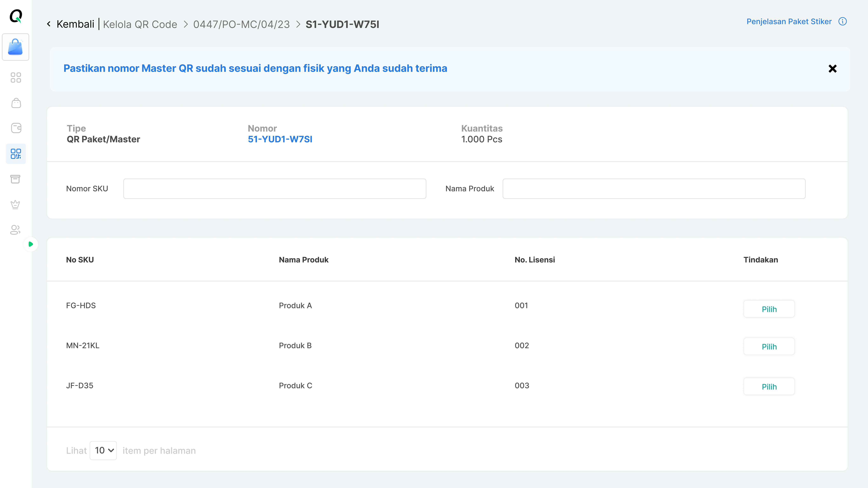
Task: Click the QR Paket/Master type value
Action: [x=103, y=139]
